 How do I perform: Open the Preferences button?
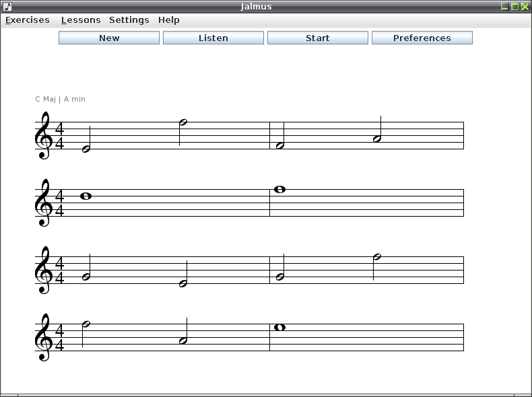click(422, 38)
